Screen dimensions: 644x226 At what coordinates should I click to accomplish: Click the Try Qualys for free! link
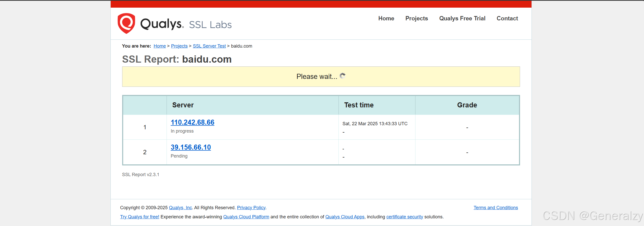click(x=140, y=217)
